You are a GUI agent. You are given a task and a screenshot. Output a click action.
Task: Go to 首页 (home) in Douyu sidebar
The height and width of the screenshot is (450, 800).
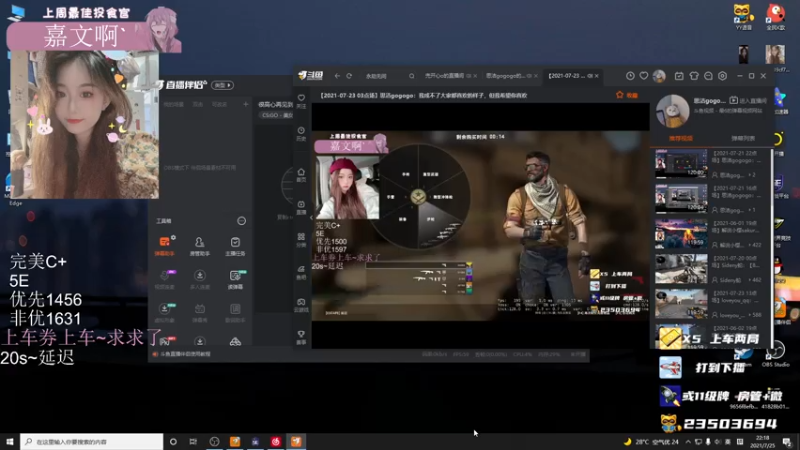click(302, 175)
